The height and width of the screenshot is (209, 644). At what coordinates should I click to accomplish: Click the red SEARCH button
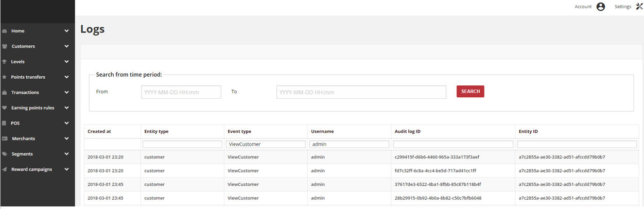coord(470,92)
